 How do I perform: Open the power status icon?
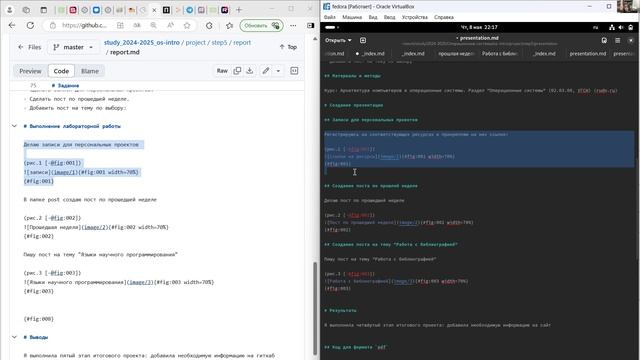point(631,27)
